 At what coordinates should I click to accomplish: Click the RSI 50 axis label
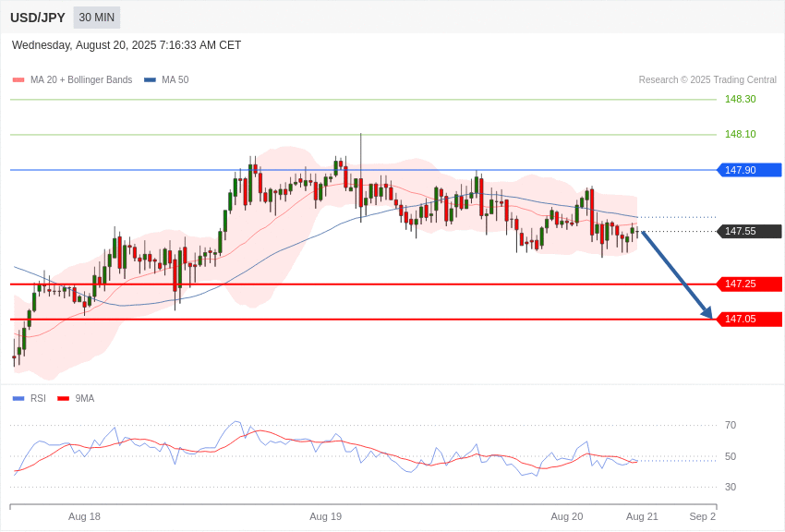tap(731, 456)
